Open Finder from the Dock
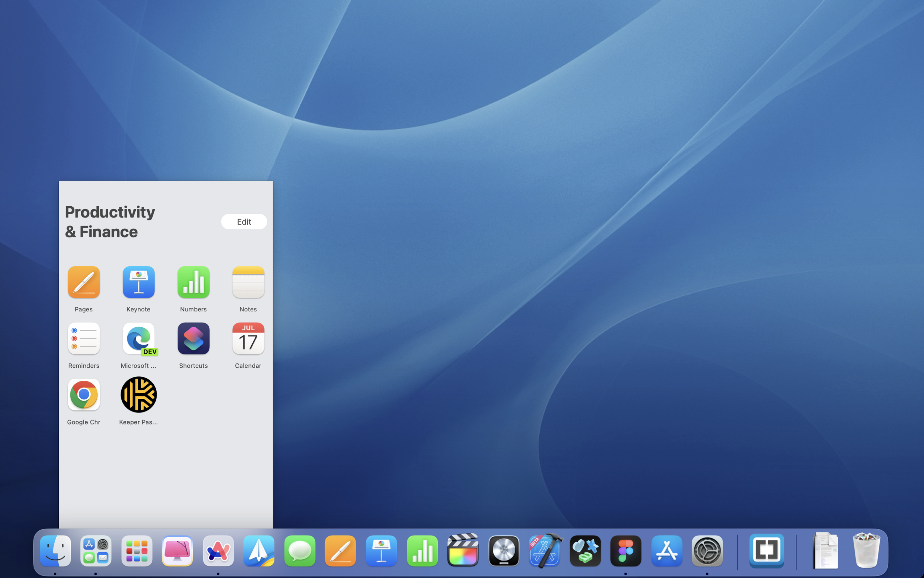 (x=55, y=551)
